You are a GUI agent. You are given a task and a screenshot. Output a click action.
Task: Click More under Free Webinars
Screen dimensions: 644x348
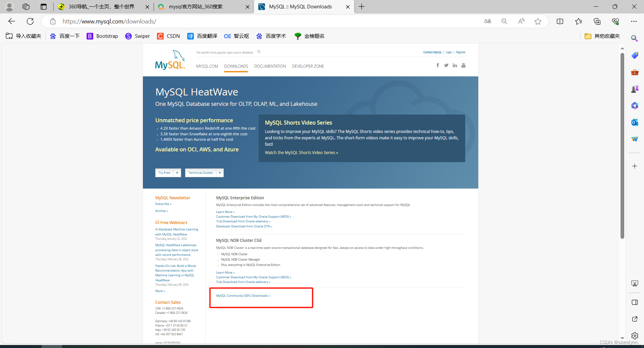coord(160,291)
